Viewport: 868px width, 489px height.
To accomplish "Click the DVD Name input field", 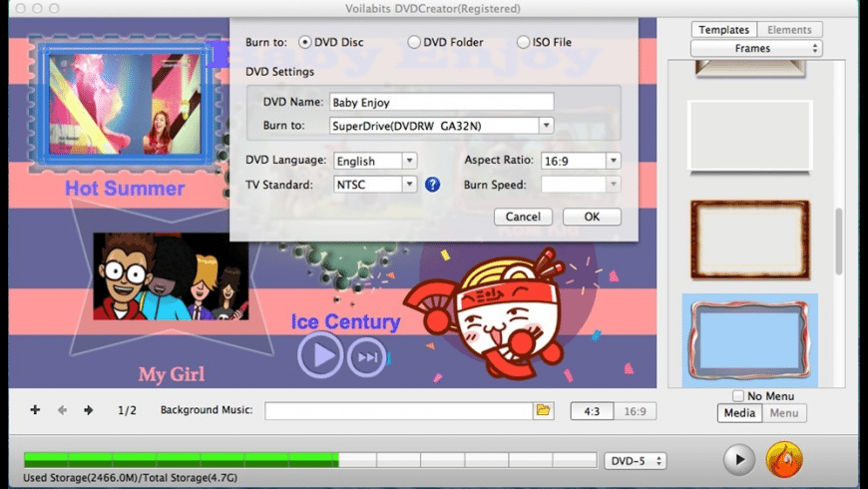I will coord(441,102).
